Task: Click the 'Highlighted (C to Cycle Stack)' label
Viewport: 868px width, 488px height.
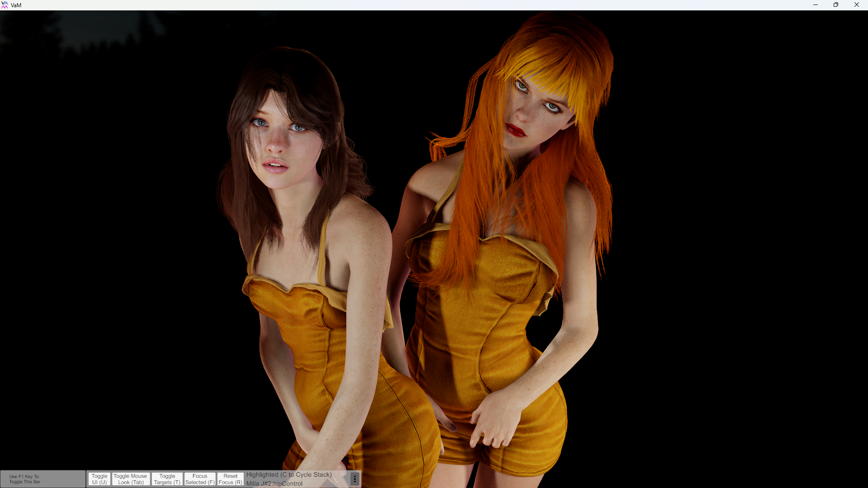Action: 289,474
